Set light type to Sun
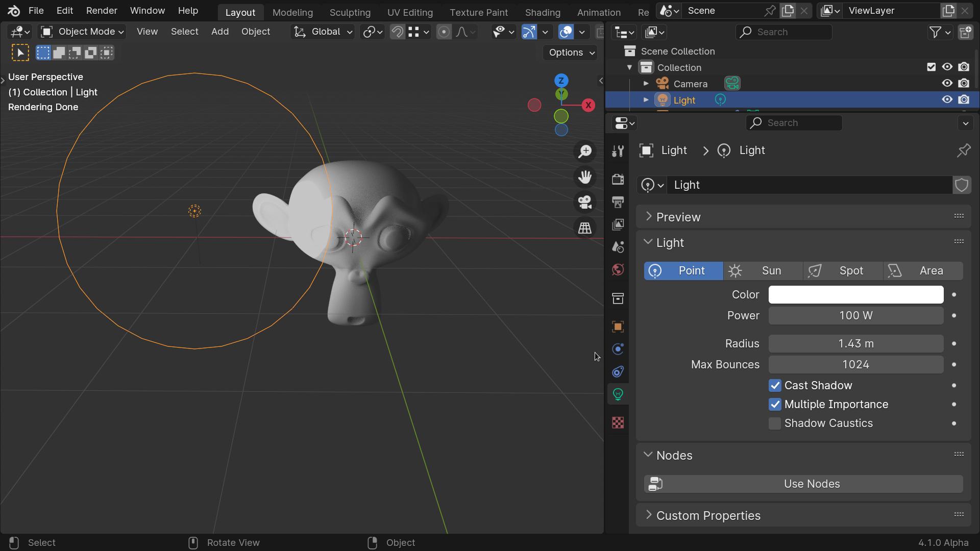This screenshot has height=551, width=980. coord(763,271)
